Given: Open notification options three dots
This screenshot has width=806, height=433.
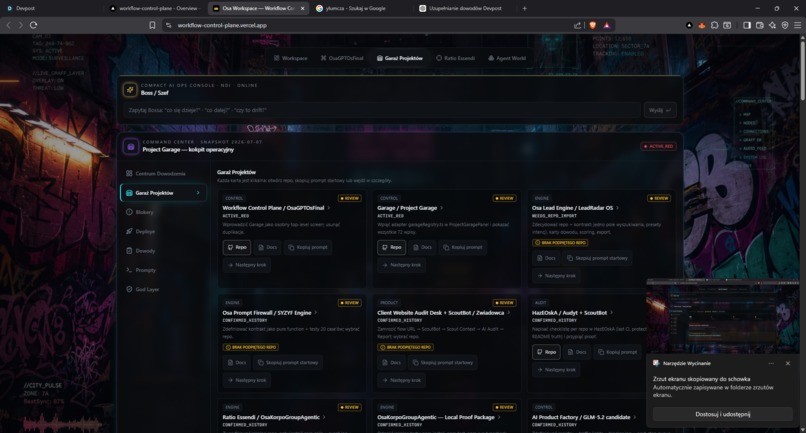Looking at the screenshot, I should (771, 363).
